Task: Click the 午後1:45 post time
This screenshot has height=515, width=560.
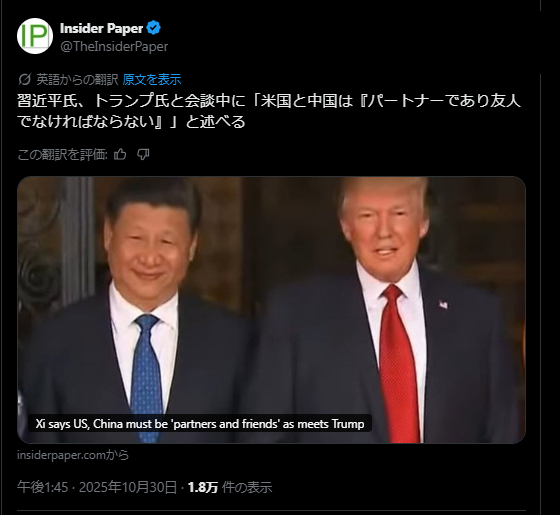Action: click(42, 487)
